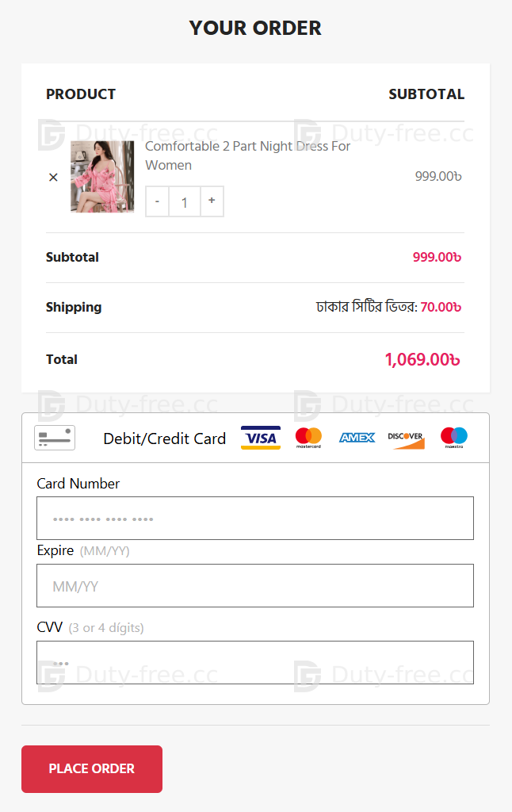Choose the Debit/Credit Card payment label
This screenshot has height=812, width=512.
164,439
